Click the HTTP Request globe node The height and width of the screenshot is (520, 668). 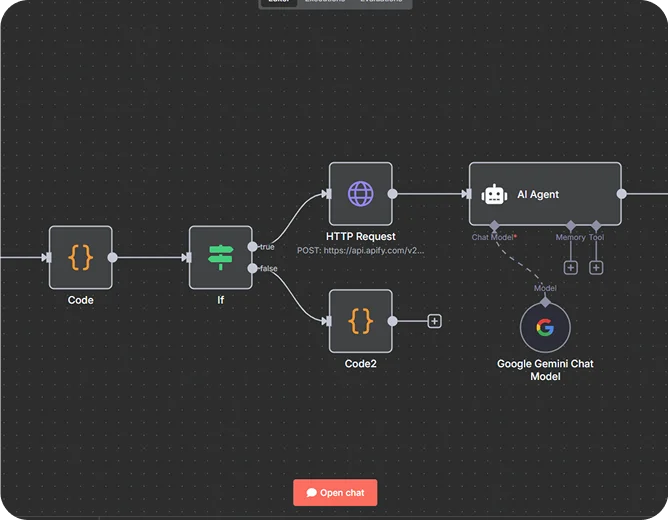click(360, 194)
